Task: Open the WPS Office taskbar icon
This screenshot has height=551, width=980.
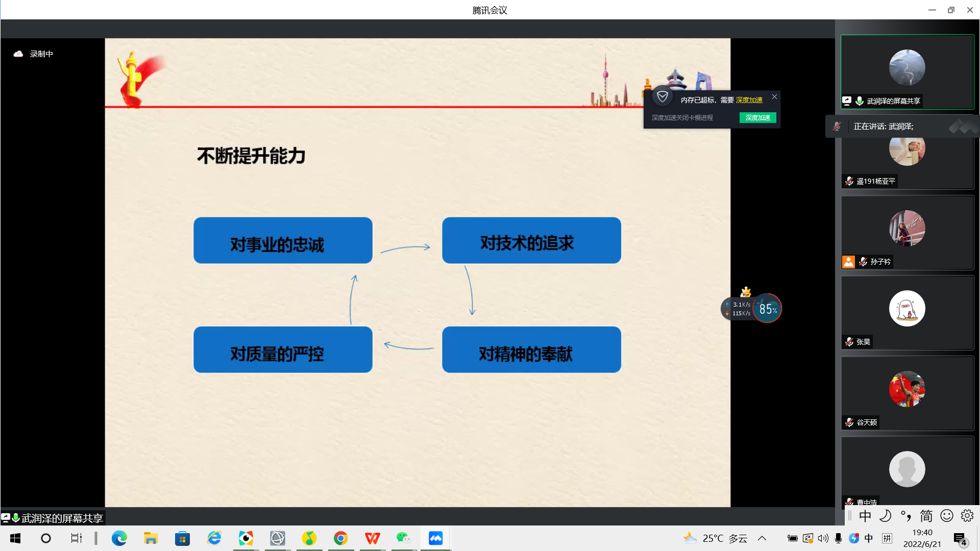Action: coord(372,538)
